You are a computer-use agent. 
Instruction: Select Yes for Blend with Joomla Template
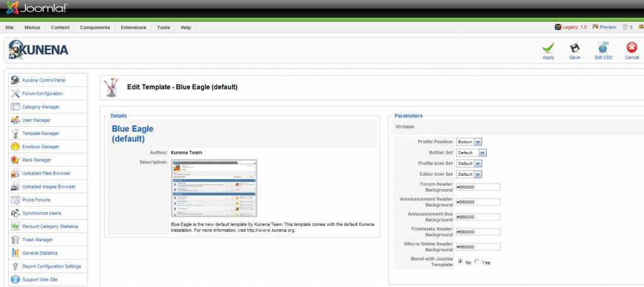coord(477,261)
